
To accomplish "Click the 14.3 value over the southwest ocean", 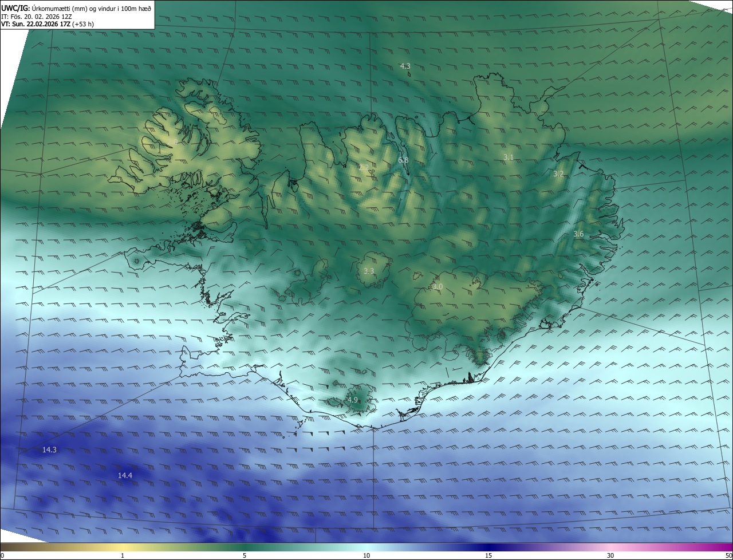I will point(49,450).
